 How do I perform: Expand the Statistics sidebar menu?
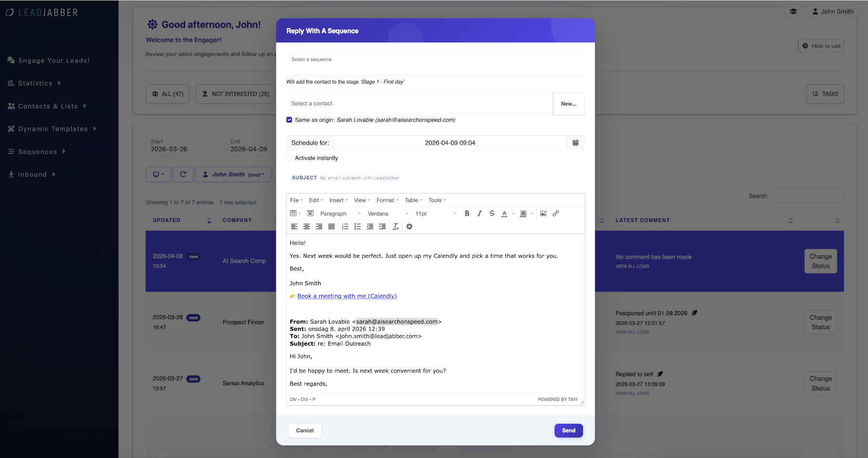pyautogui.click(x=35, y=83)
